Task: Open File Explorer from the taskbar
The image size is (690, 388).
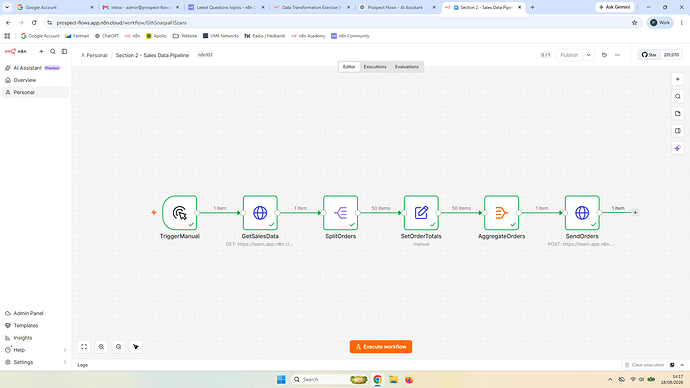Action: pos(393,379)
